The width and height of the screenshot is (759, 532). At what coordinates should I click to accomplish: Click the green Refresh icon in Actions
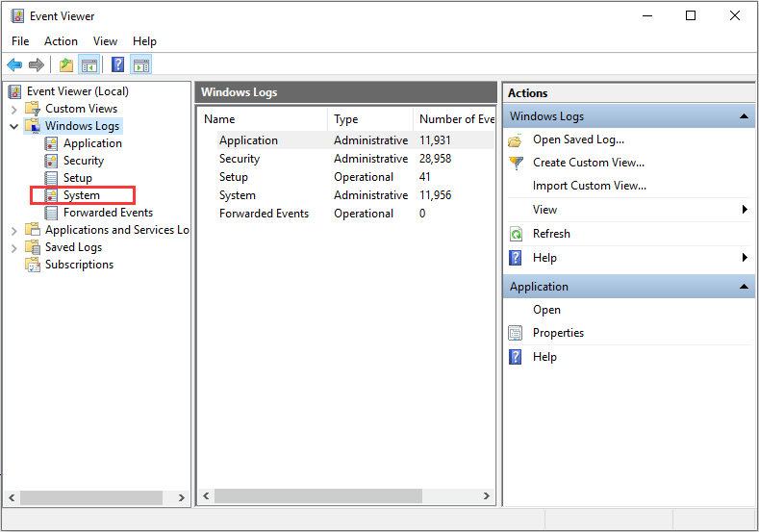point(516,234)
